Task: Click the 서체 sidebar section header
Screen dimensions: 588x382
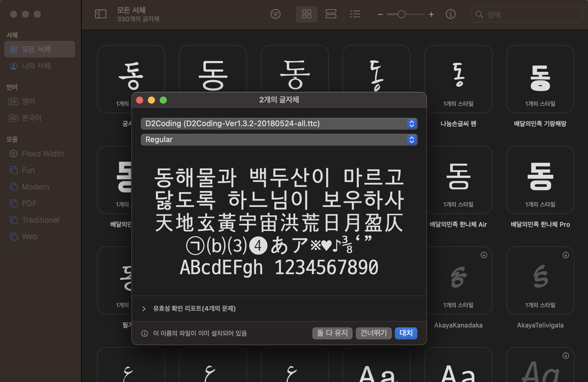Action: click(x=12, y=35)
